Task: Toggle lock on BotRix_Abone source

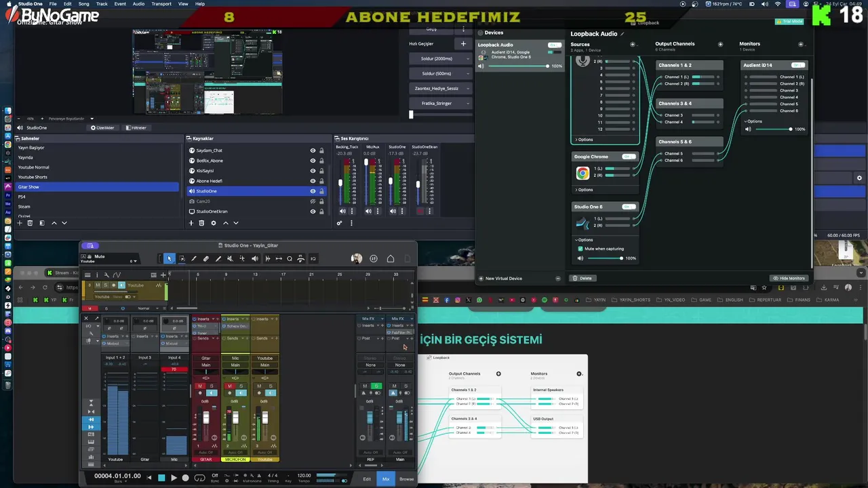Action: (x=321, y=161)
